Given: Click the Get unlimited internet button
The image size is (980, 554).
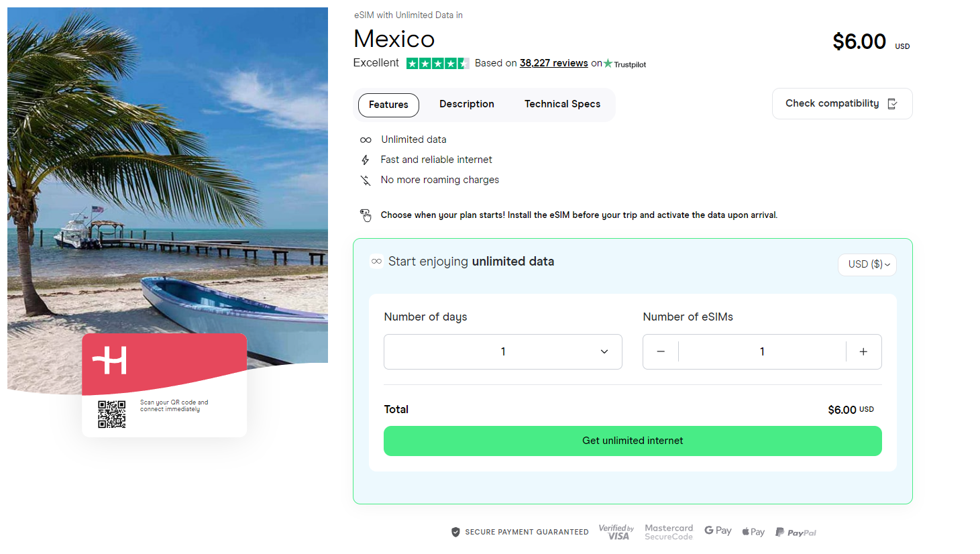Looking at the screenshot, I should 632,441.
